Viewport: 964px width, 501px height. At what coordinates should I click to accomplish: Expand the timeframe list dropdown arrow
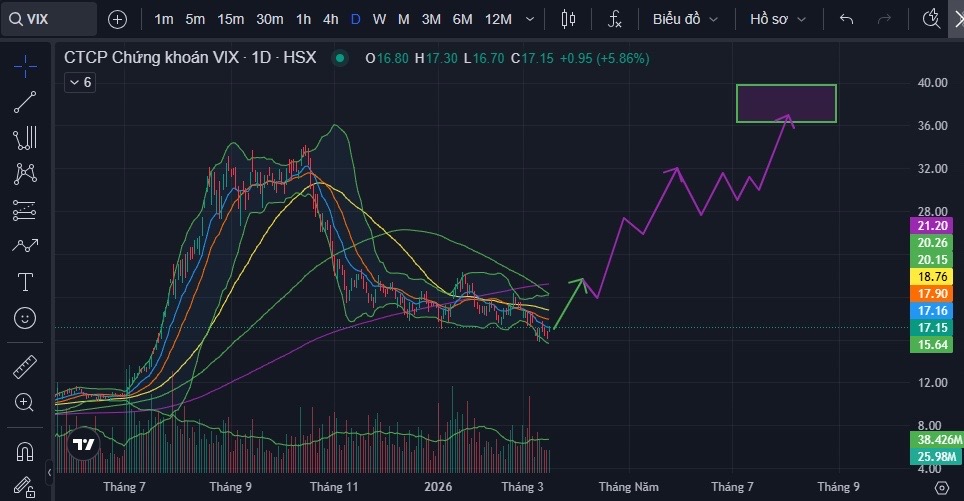[529, 20]
